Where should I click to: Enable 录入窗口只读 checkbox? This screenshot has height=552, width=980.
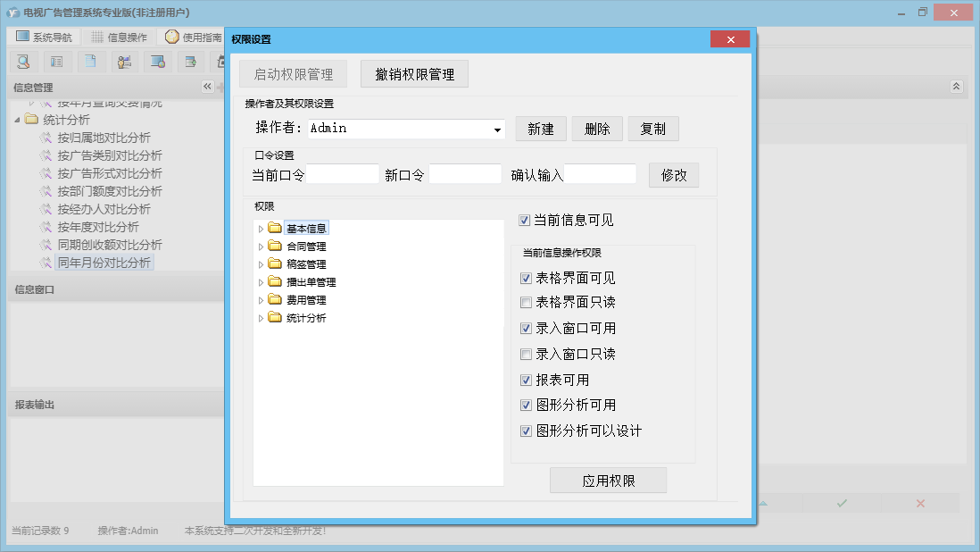[527, 355]
